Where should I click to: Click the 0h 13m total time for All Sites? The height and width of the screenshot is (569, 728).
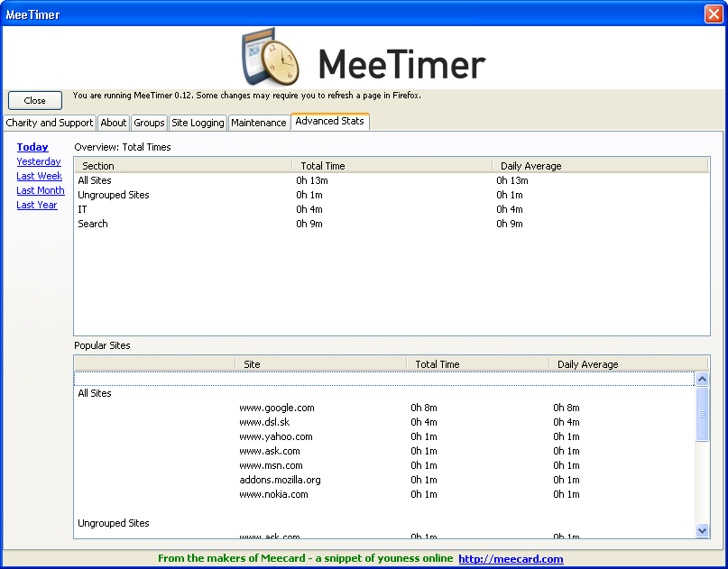point(312,180)
